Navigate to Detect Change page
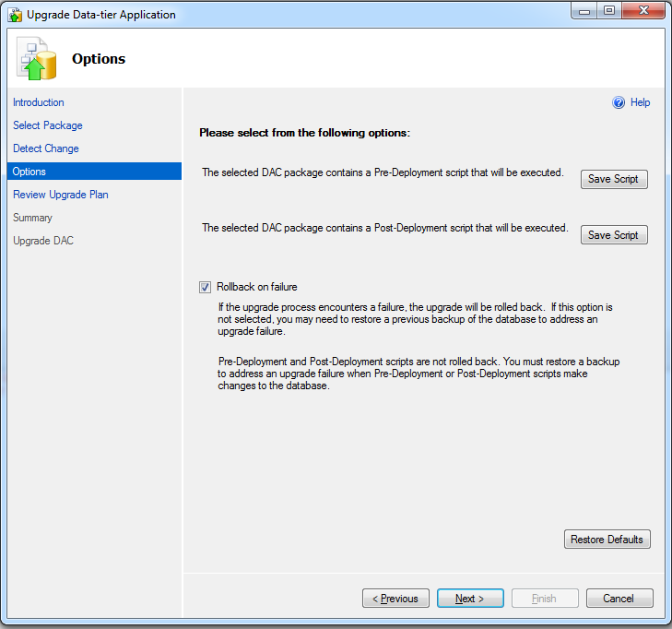Screen dimensions: 672x629 [46, 148]
